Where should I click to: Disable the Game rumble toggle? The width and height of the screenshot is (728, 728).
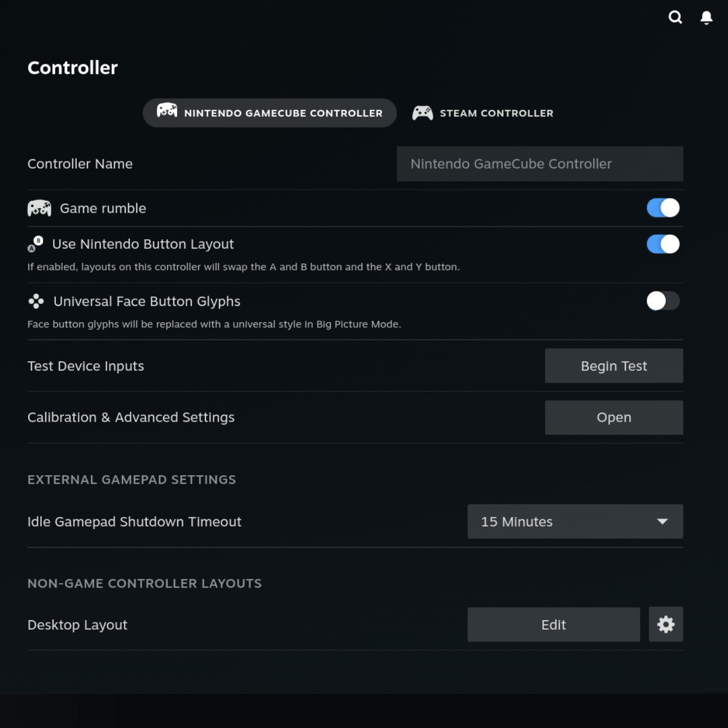tap(663, 208)
